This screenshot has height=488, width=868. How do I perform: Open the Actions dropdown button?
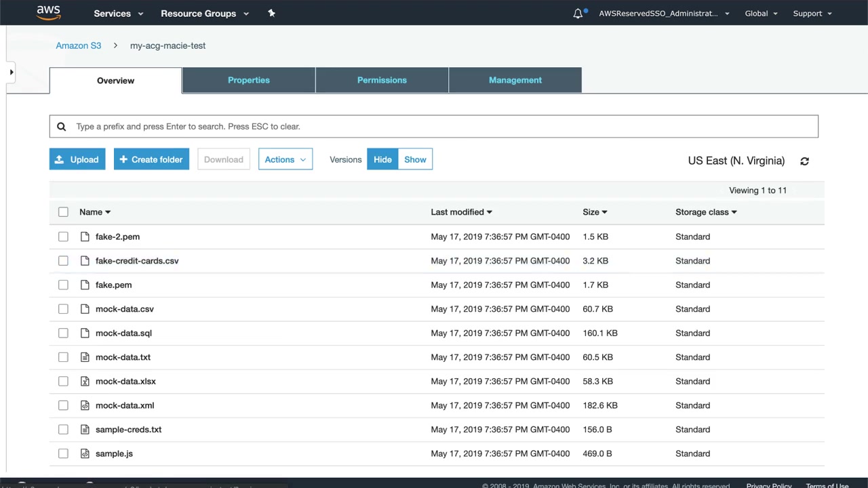(285, 160)
